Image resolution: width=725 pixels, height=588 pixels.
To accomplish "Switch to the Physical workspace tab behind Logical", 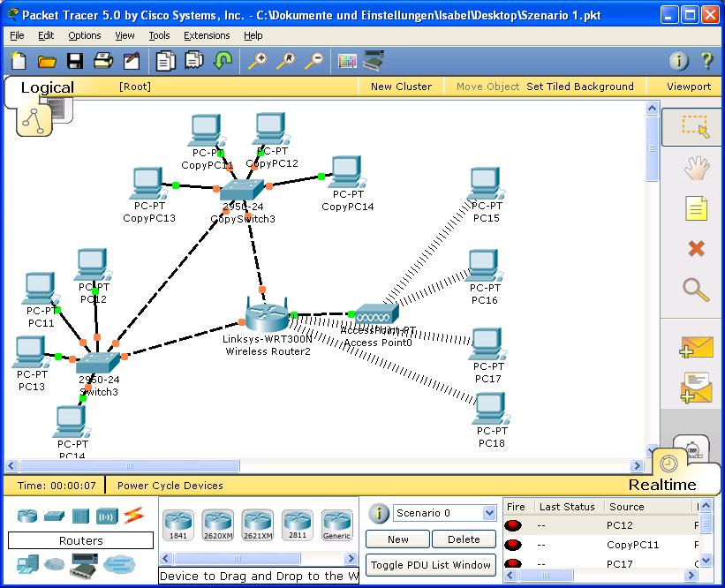I will pos(63,109).
